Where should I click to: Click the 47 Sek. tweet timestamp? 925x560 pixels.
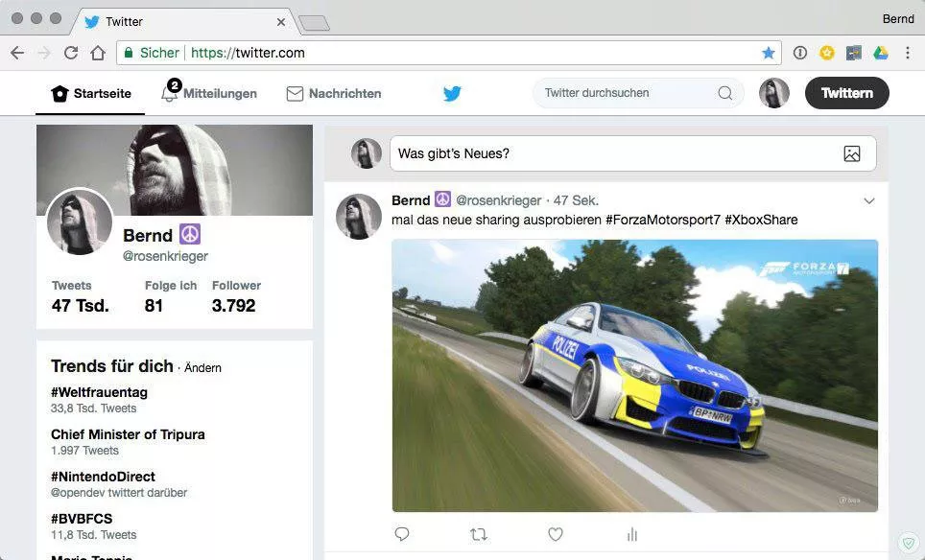pos(576,200)
